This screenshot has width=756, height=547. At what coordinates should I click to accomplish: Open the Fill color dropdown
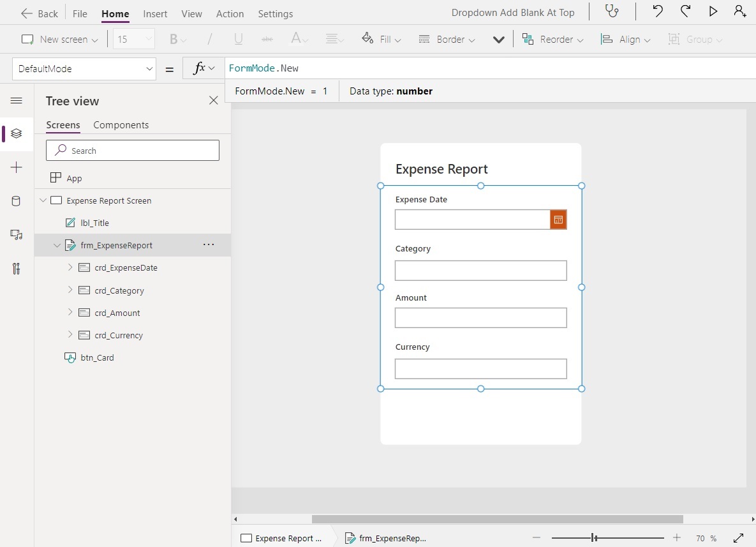pyautogui.click(x=381, y=39)
